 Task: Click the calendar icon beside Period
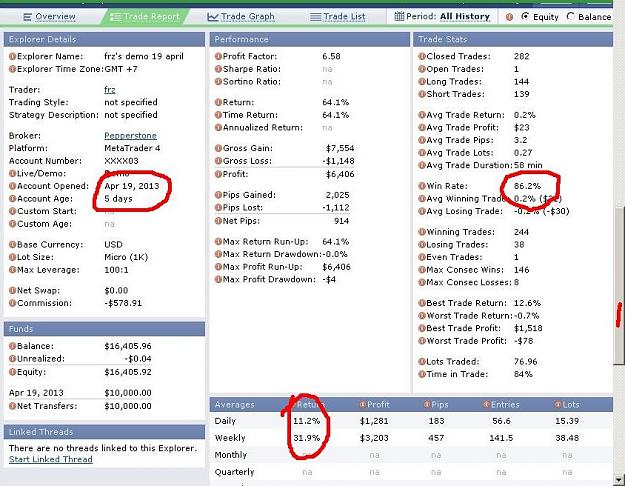[x=399, y=16]
